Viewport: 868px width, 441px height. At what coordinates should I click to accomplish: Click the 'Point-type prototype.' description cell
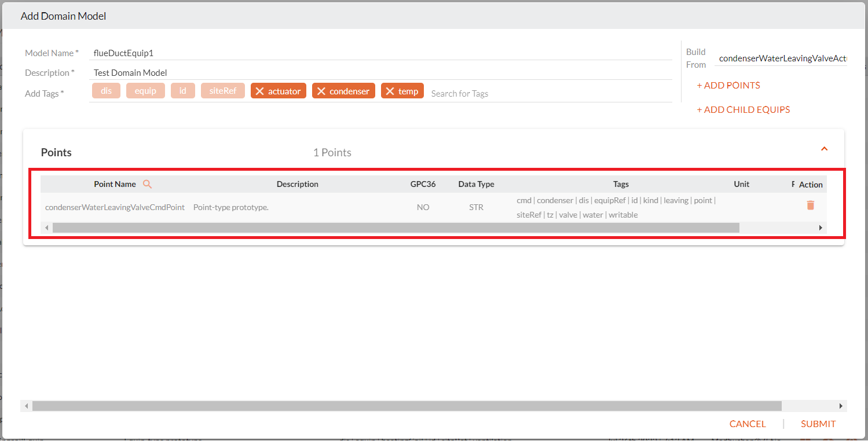coord(231,207)
